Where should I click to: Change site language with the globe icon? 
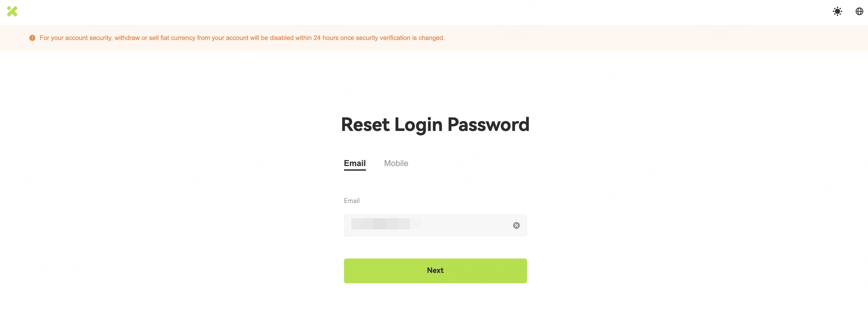[859, 12]
